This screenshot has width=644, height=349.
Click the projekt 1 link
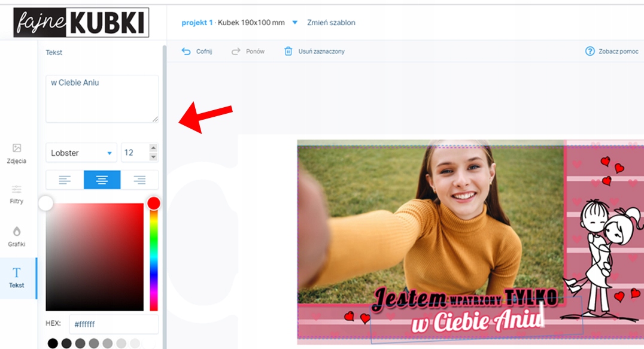(x=197, y=23)
